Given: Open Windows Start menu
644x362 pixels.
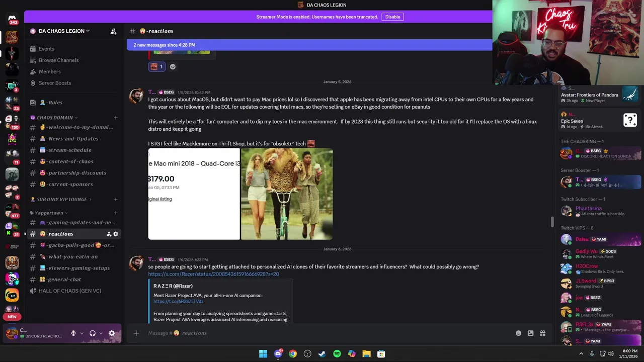Looking at the screenshot, I should point(263,354).
